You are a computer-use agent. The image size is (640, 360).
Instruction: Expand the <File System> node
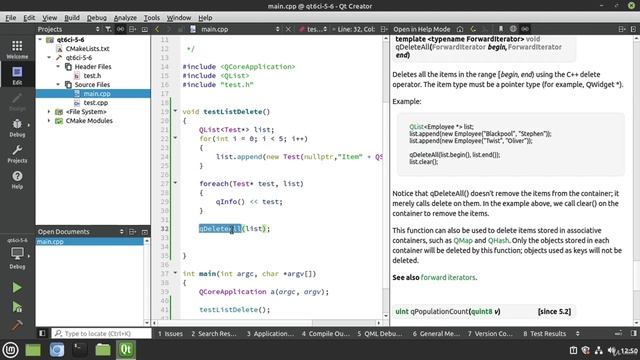point(49,111)
